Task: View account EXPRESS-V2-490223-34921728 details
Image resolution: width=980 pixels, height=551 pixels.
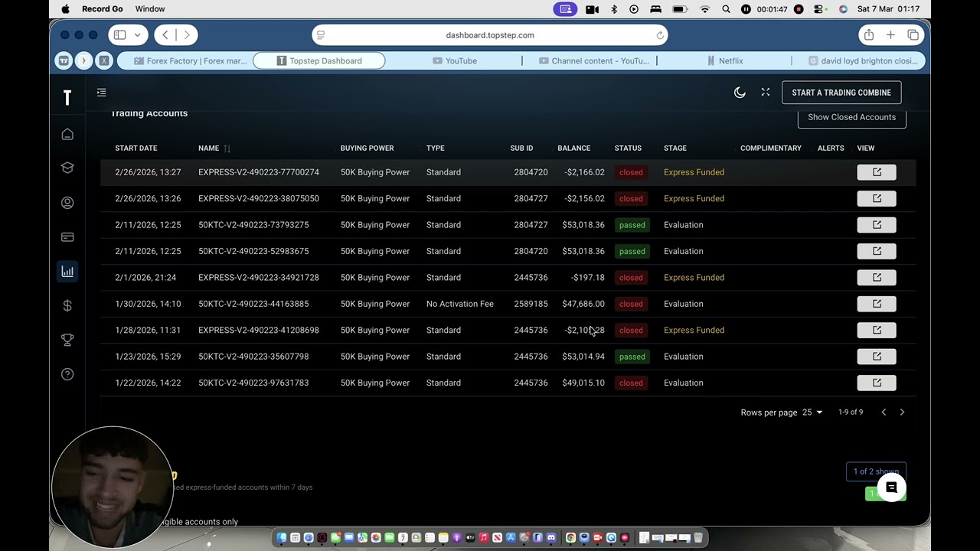Action: pos(877,278)
